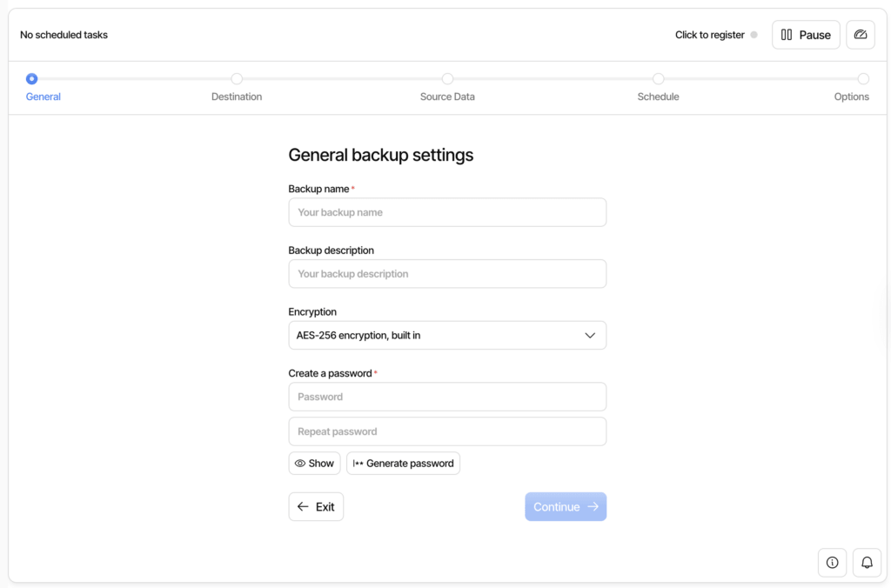Go to the Schedule step
Screen dimensions: 891x588
tap(658, 87)
